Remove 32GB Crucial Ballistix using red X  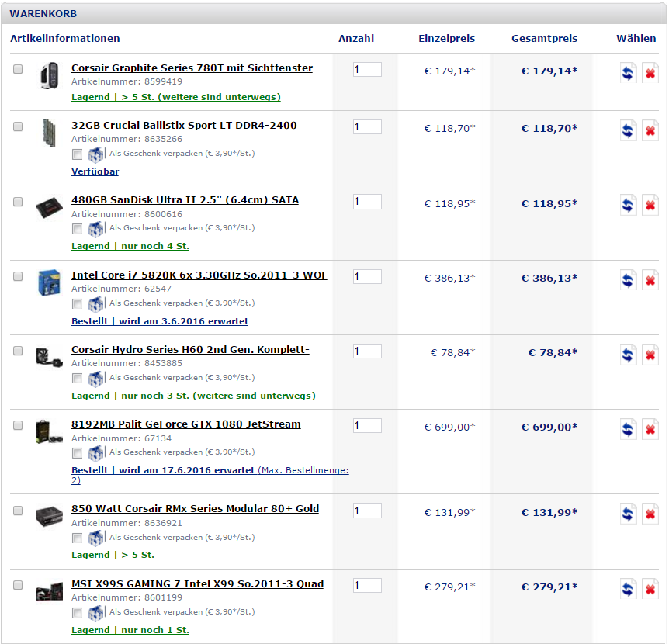[650, 130]
